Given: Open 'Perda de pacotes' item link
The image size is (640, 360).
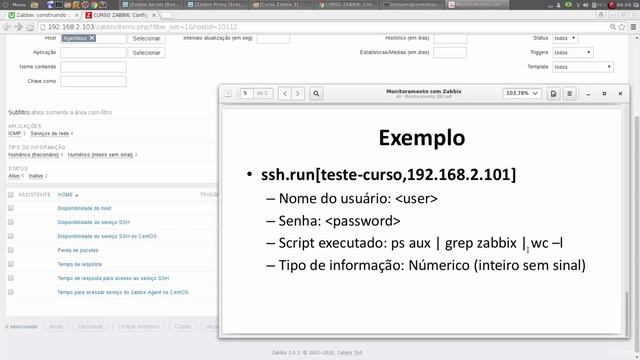Looking at the screenshot, I should (x=78, y=250).
